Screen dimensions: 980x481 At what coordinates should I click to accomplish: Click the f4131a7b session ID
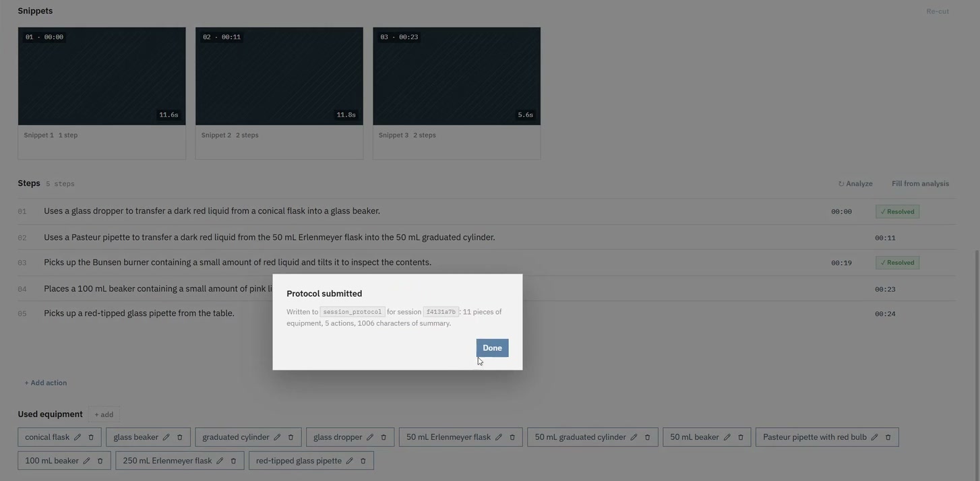click(441, 312)
